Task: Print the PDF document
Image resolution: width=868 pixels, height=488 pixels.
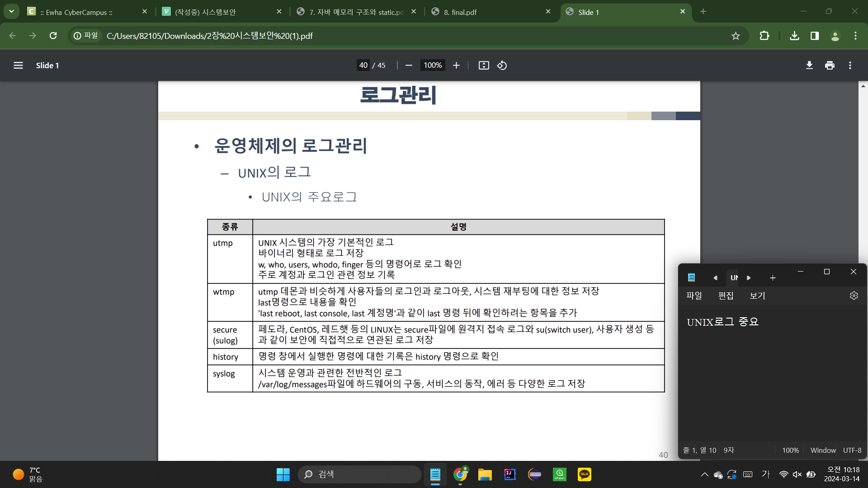Action: pyautogui.click(x=830, y=66)
